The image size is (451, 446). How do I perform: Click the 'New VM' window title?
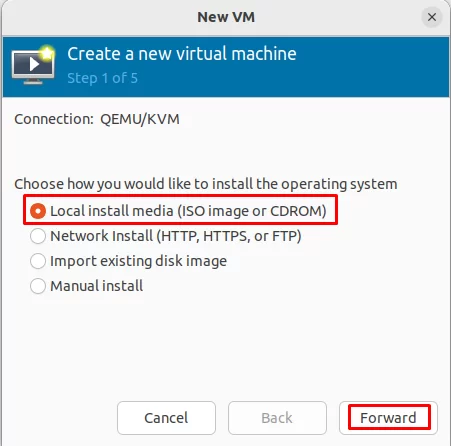pos(226,17)
